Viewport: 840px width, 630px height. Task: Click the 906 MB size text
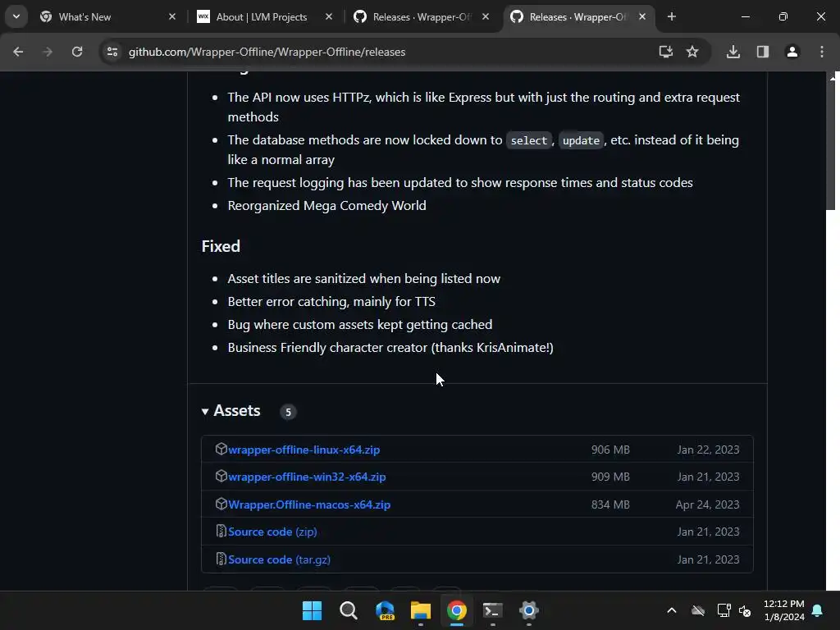click(x=610, y=450)
